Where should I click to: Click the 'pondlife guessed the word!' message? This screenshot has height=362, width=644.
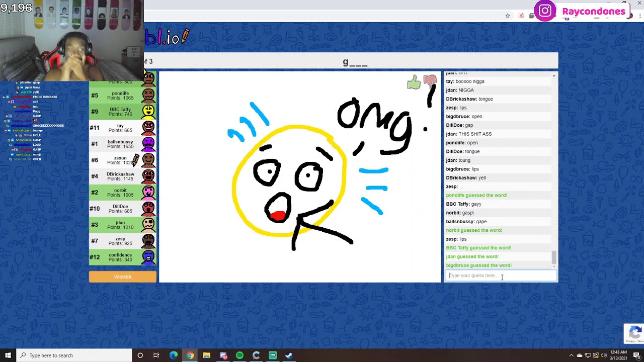pyautogui.click(x=476, y=195)
